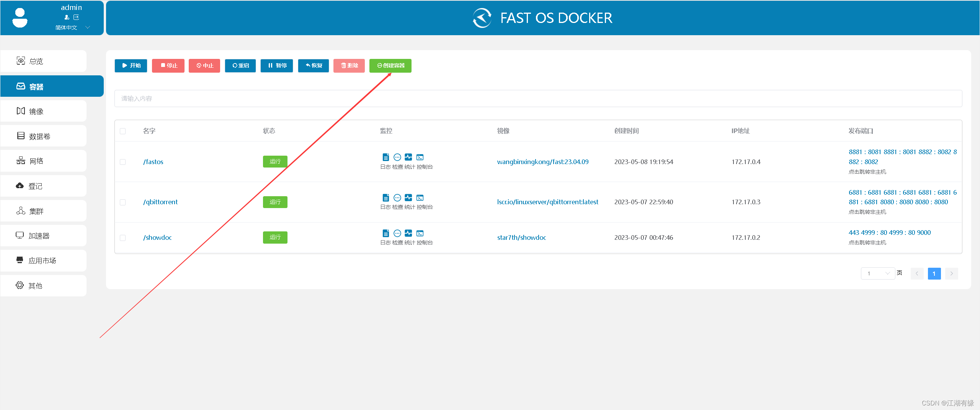Click the logout icon under admin

76,17
